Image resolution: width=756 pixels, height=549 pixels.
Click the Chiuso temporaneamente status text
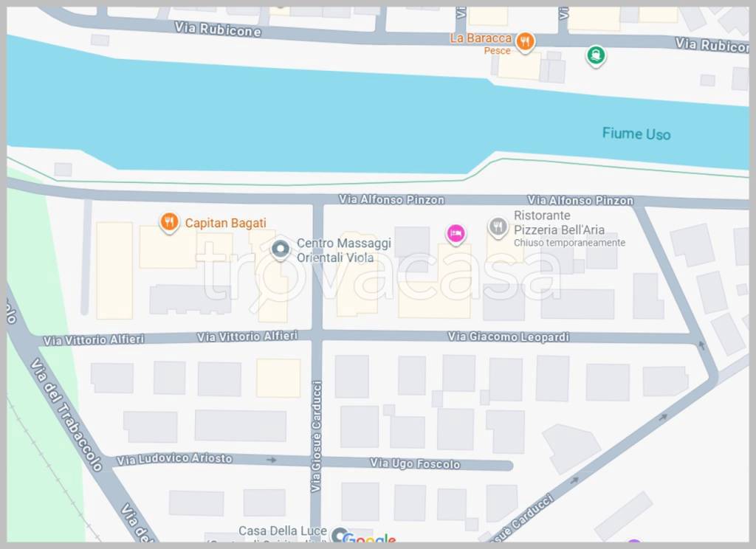(569, 243)
